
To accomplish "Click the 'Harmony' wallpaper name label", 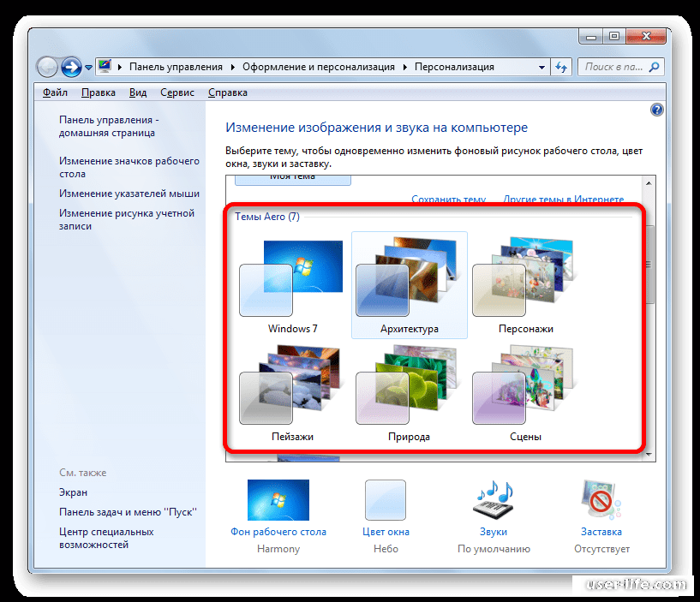I will [x=278, y=548].
